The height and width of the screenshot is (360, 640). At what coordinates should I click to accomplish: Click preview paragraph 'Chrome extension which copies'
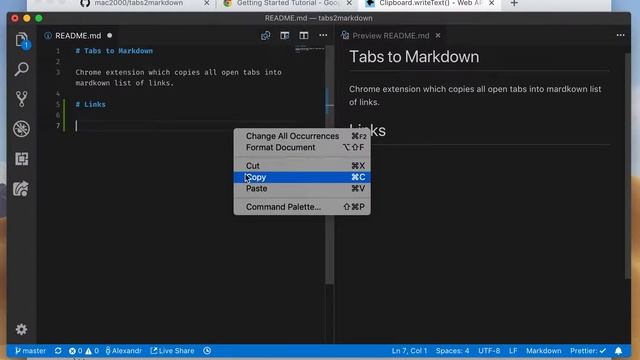tap(475, 96)
